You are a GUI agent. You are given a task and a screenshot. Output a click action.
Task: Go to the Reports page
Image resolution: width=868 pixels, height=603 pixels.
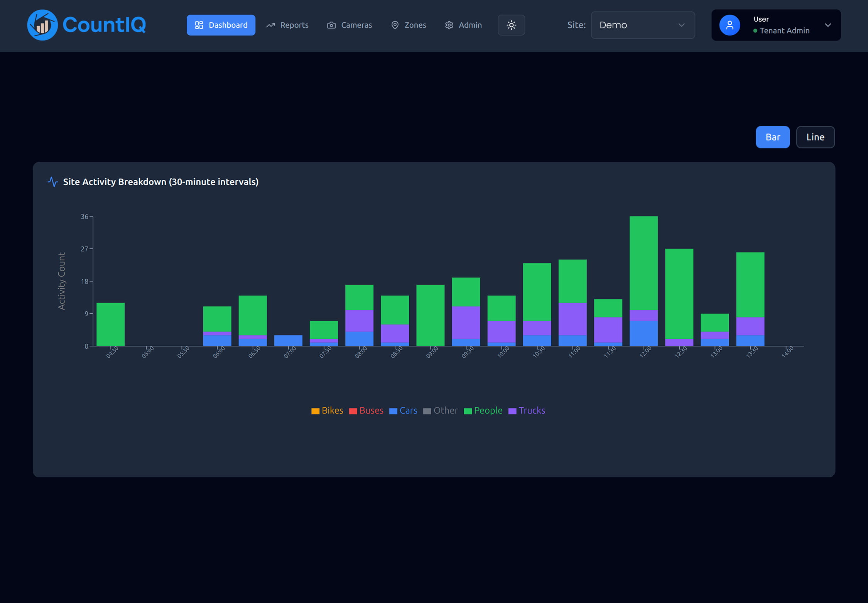[294, 25]
